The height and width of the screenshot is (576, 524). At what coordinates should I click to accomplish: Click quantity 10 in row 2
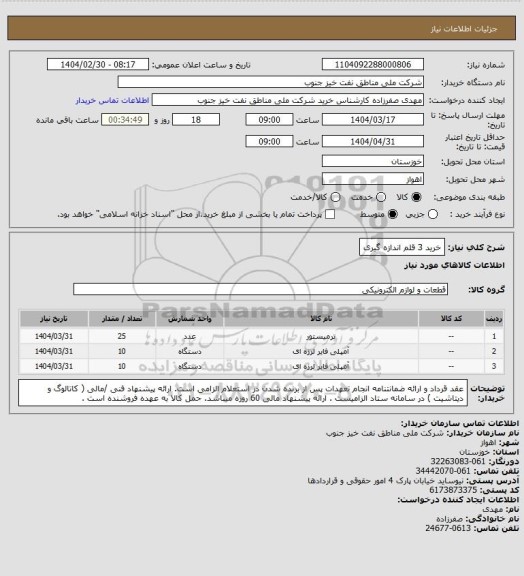point(122,352)
